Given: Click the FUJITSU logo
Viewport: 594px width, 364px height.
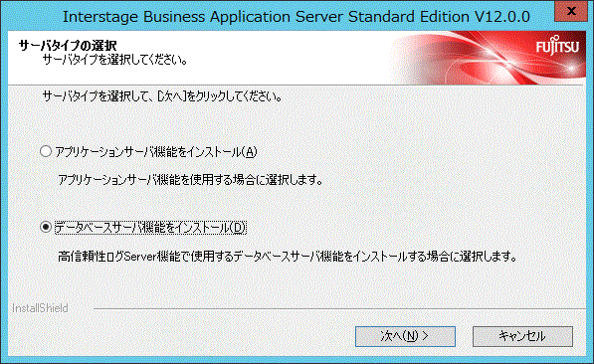Looking at the screenshot, I should [557, 46].
